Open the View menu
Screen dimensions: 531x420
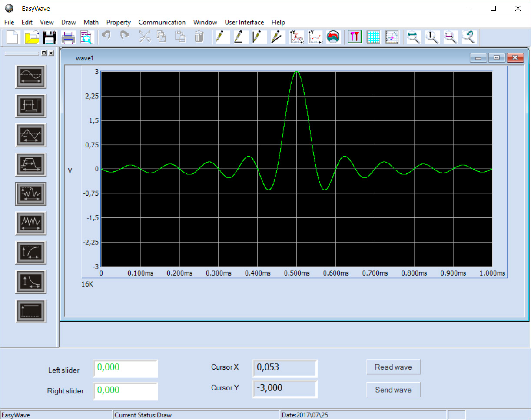coord(46,22)
